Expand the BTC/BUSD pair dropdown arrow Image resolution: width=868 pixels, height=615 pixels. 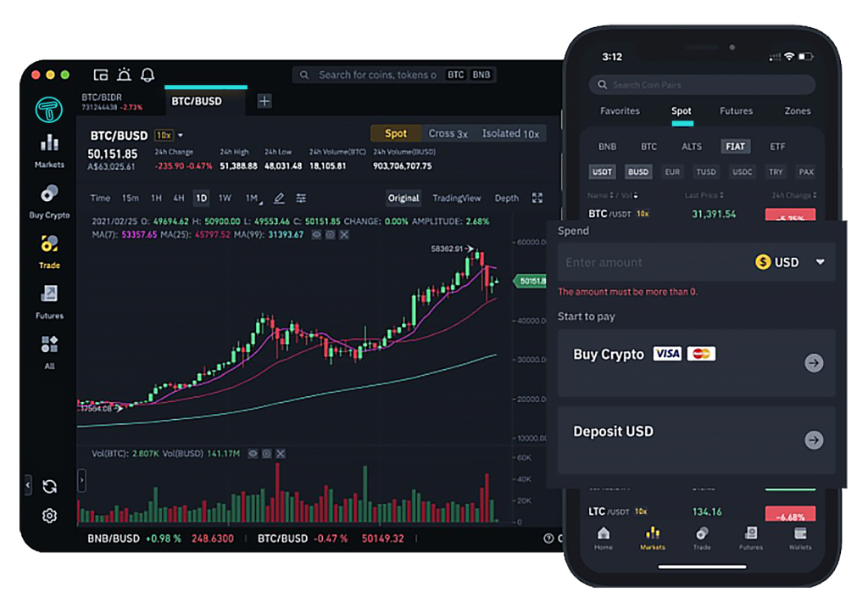(x=181, y=135)
